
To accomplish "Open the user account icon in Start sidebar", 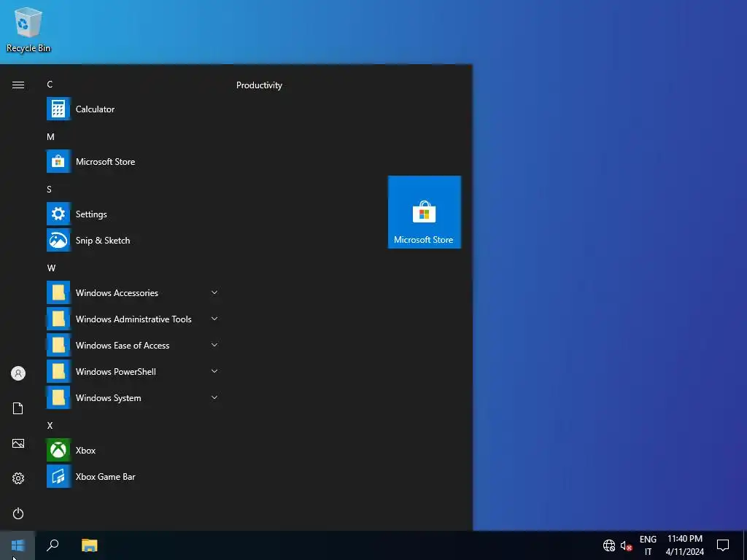I will [x=18, y=373].
